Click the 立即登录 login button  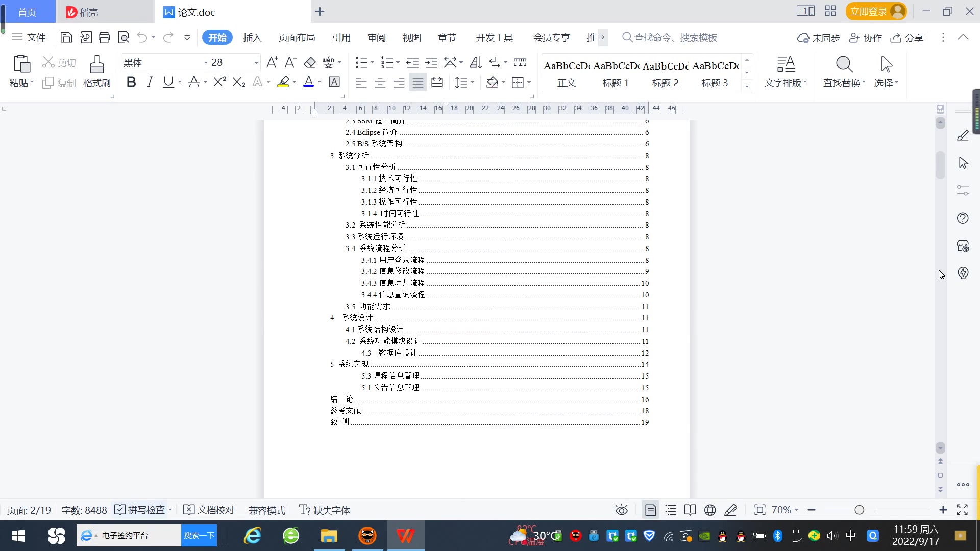pyautogui.click(x=868, y=11)
